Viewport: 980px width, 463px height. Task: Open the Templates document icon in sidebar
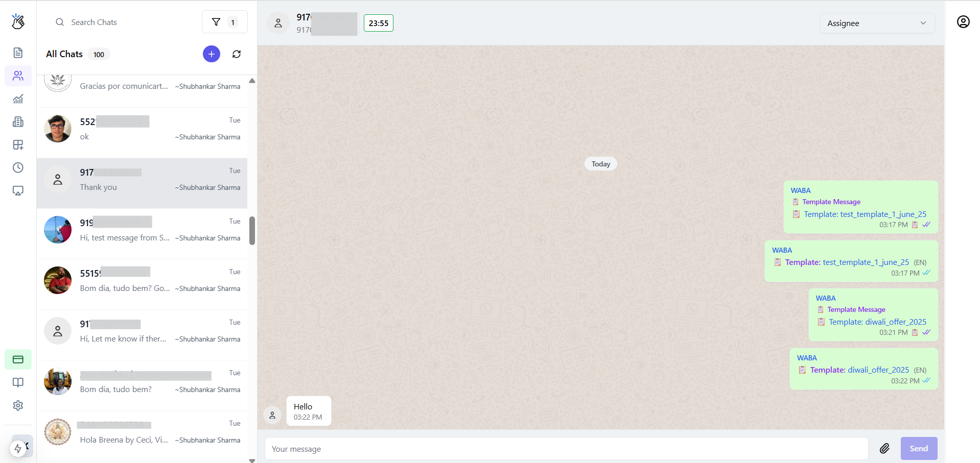[x=18, y=53]
